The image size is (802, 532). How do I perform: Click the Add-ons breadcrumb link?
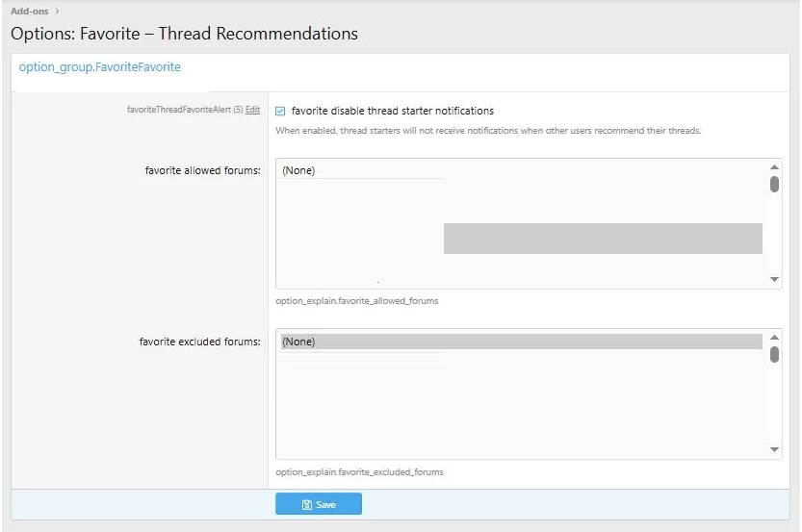pos(29,11)
